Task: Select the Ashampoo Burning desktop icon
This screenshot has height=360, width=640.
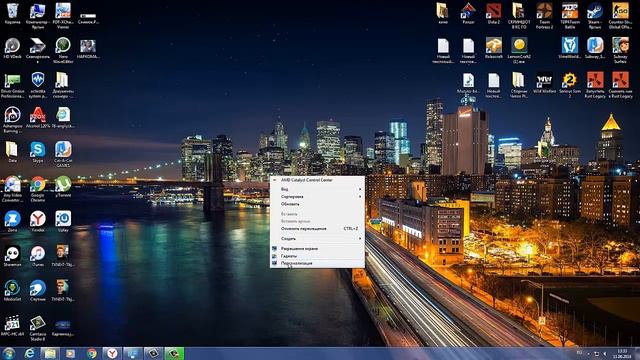Action: (x=12, y=120)
